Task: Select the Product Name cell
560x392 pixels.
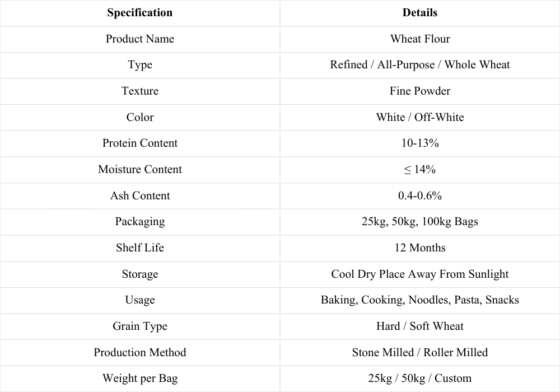Action: point(139,39)
